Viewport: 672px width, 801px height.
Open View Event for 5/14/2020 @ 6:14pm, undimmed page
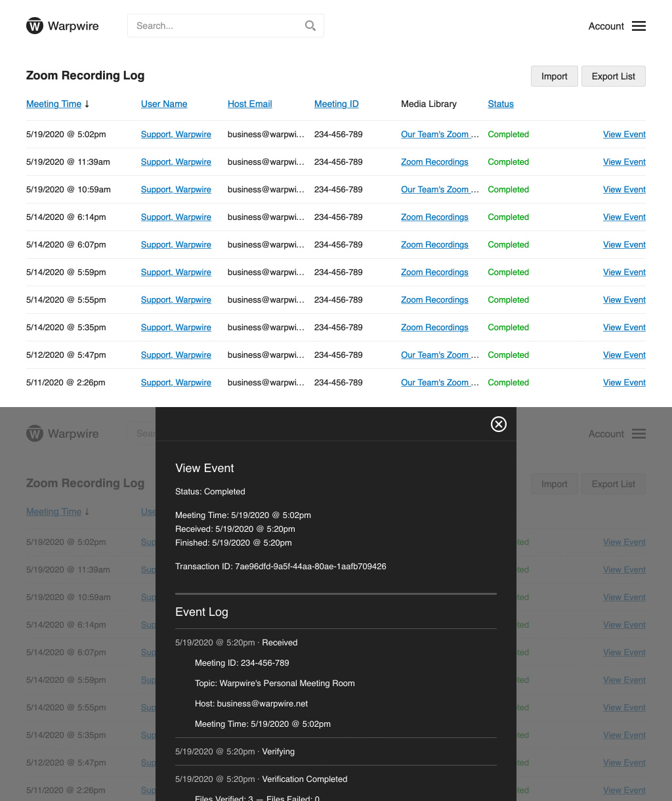point(624,217)
